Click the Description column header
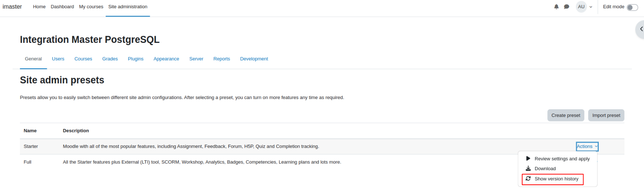Screen dimensions: 644x193 point(76,131)
